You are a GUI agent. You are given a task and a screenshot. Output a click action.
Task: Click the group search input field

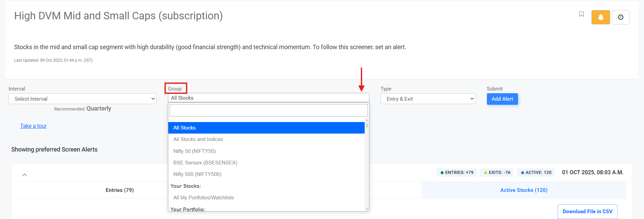click(268, 111)
